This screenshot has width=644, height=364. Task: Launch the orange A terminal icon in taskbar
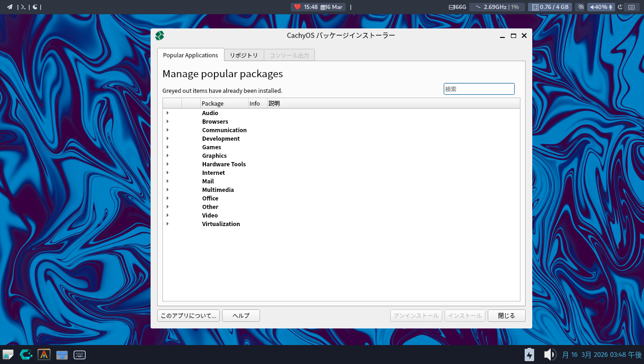(44, 355)
